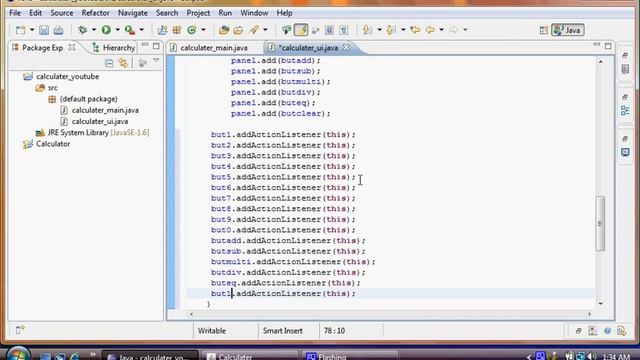Image resolution: width=640 pixels, height=360 pixels.
Task: Click the Open Perspective icon
Action: click(544, 30)
